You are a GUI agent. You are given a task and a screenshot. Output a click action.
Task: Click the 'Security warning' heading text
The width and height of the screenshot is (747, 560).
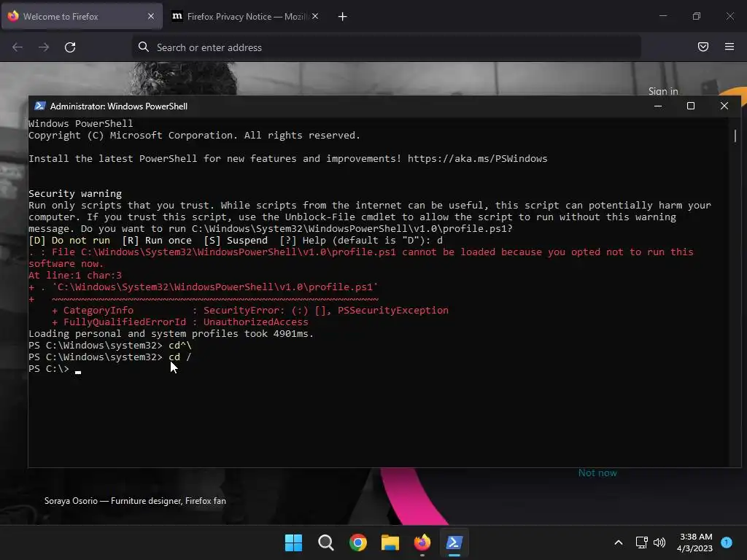pyautogui.click(x=75, y=194)
